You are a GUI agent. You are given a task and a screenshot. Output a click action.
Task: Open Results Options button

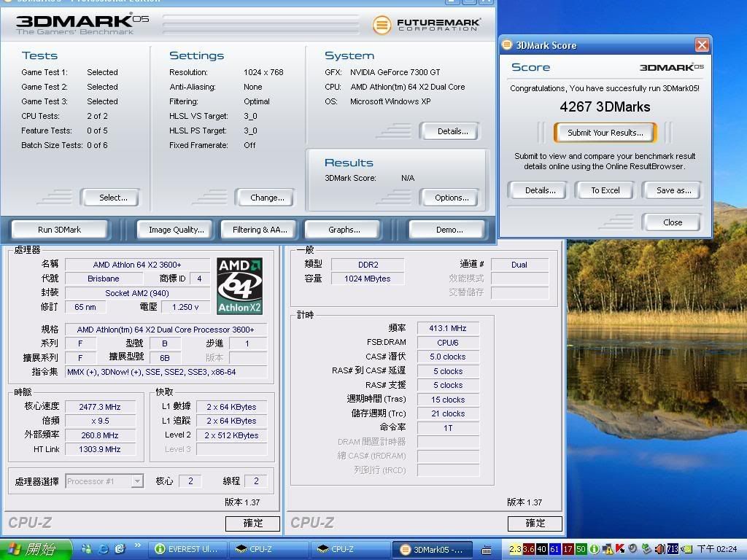coord(451,198)
